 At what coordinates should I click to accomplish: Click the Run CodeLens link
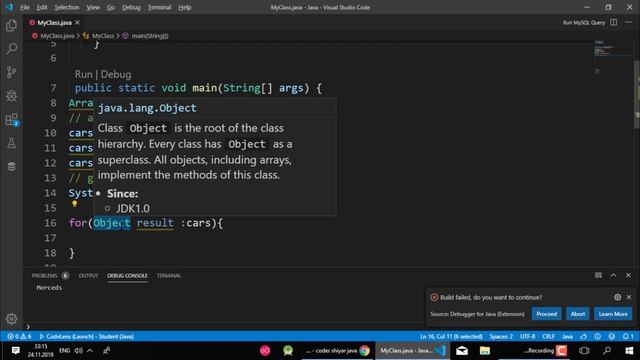[84, 74]
